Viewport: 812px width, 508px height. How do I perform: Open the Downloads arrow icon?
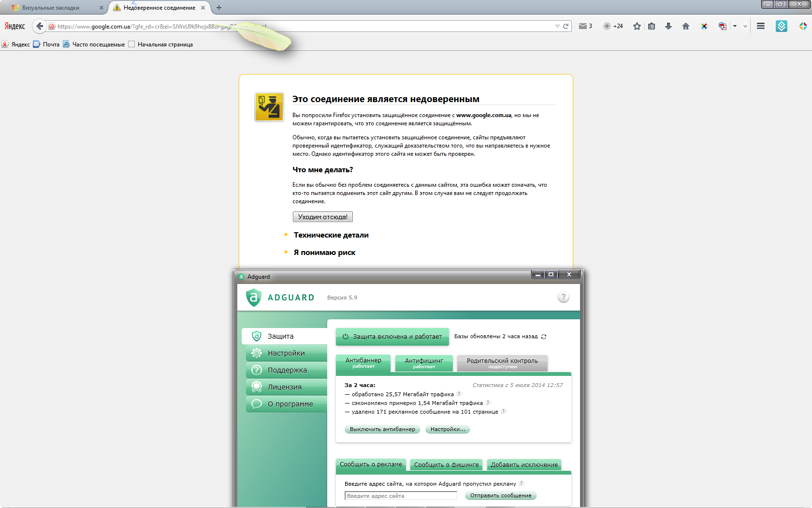click(x=668, y=26)
